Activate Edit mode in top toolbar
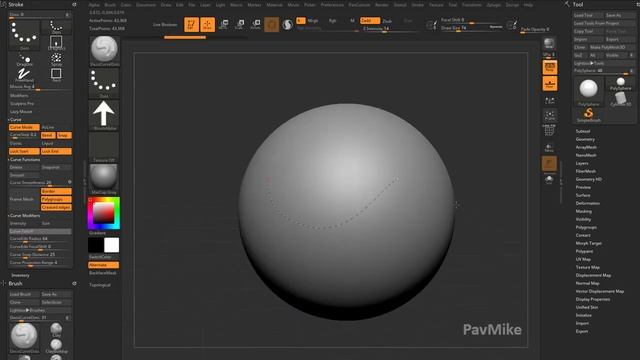 pyautogui.click(x=191, y=24)
